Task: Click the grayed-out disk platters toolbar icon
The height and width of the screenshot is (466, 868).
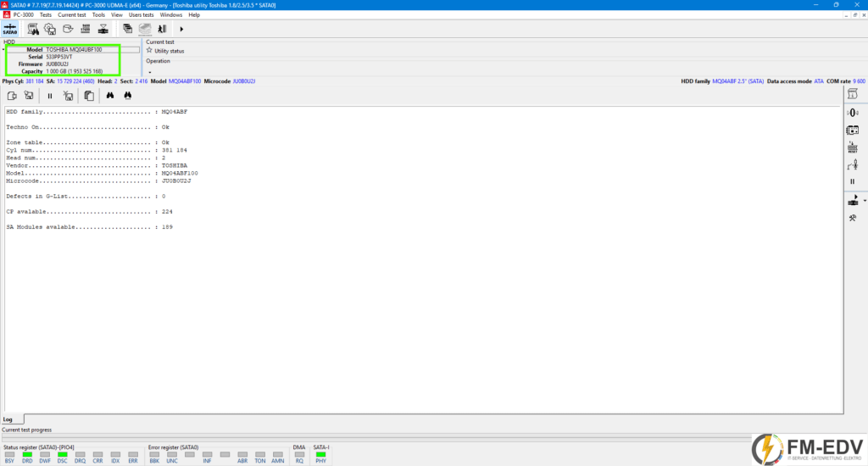Action: point(145,29)
